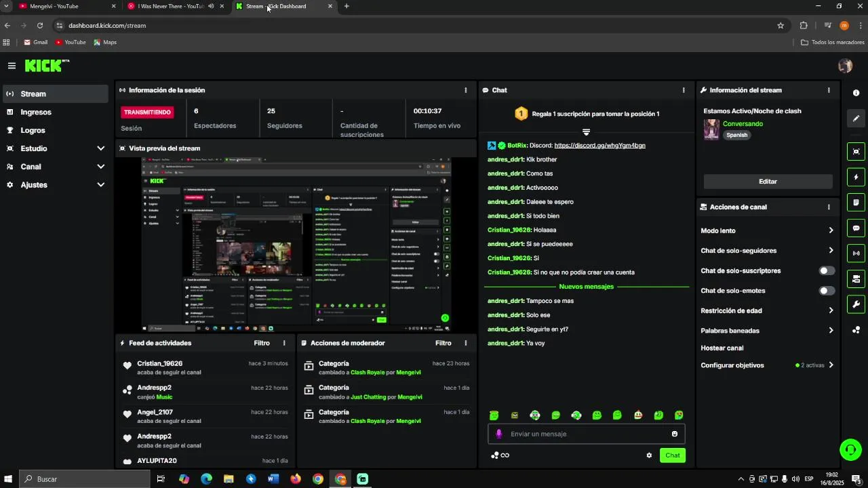Image resolution: width=868 pixels, height=488 pixels.
Task: Open Palabras baneadas chevron
Action: pyautogui.click(x=831, y=331)
